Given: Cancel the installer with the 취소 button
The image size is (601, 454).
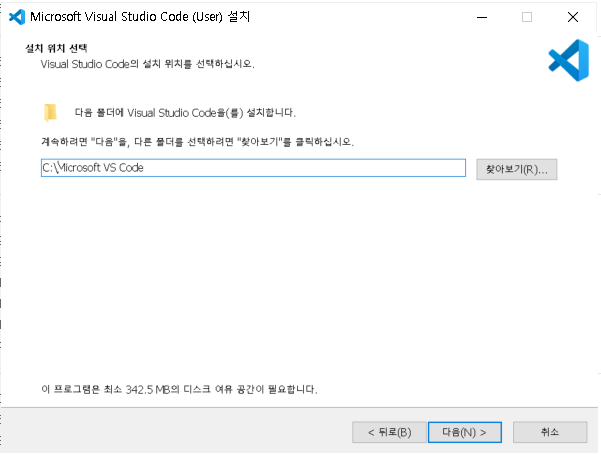Looking at the screenshot, I should click(x=550, y=432).
